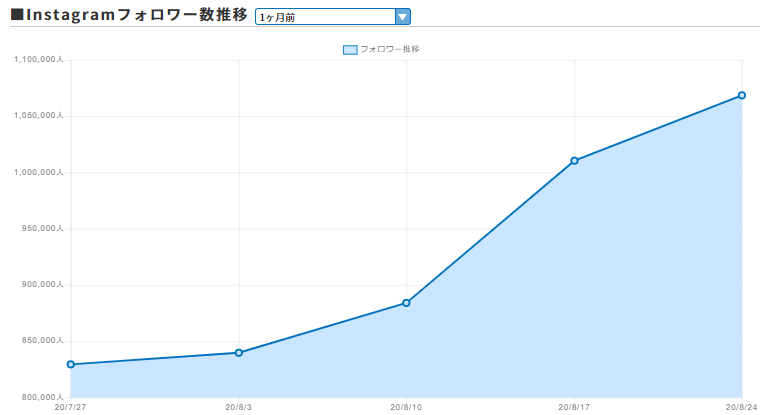
Task: Select the data point at 20/8/3
Action: 239,352
